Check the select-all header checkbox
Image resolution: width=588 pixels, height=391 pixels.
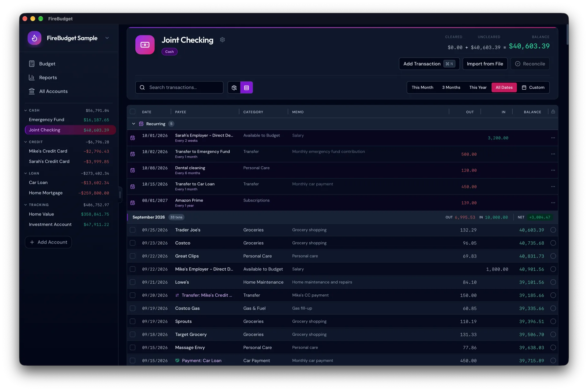(x=133, y=112)
